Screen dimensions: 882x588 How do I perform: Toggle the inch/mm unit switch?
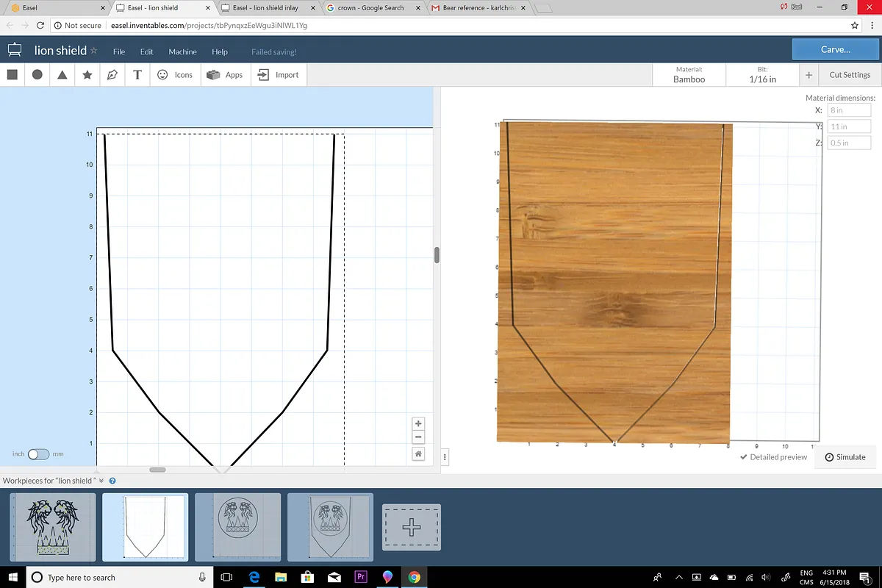pos(38,454)
